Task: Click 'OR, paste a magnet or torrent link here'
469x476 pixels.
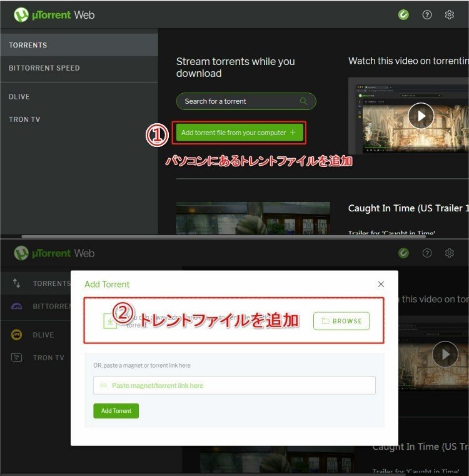Action: click(142, 365)
